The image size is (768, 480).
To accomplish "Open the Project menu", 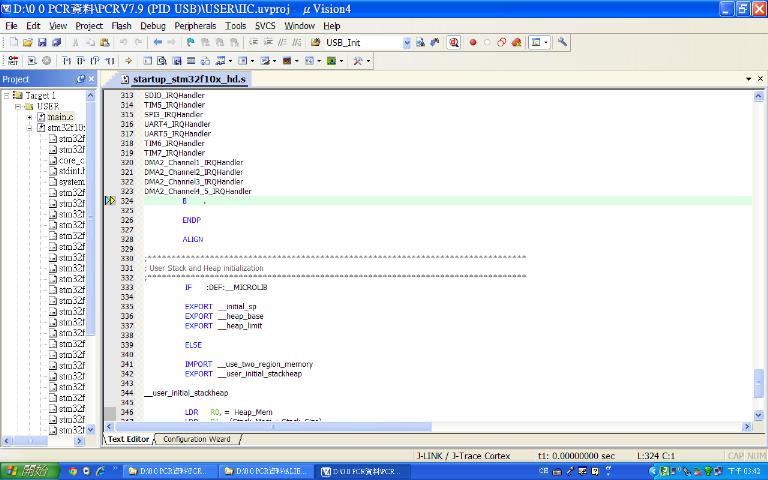I will tap(89, 26).
